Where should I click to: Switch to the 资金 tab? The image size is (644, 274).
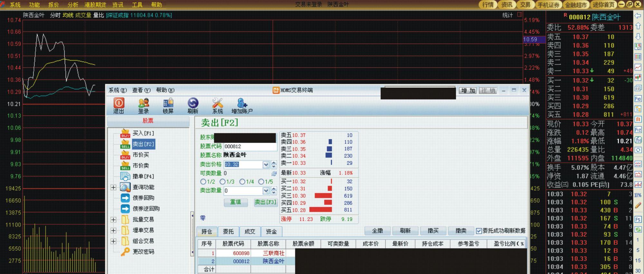pyautogui.click(x=271, y=231)
